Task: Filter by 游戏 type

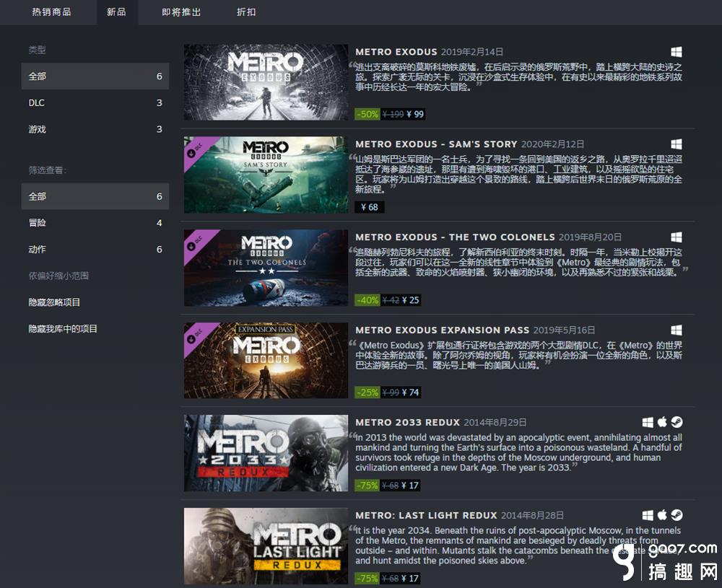Action: (x=95, y=129)
